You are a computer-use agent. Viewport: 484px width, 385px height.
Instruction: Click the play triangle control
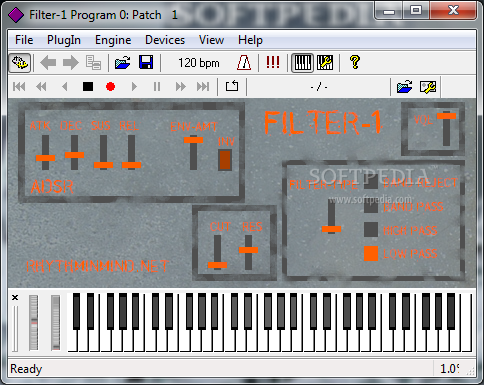[134, 87]
